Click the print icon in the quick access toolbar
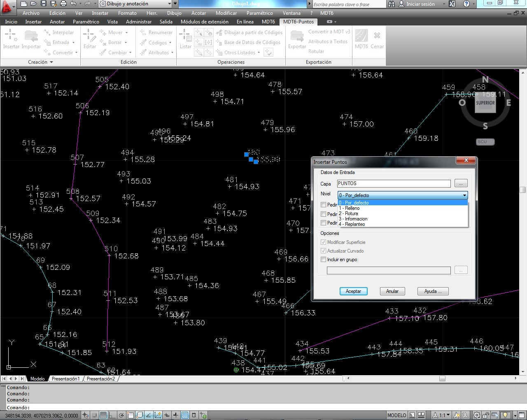The height and width of the screenshot is (420, 527). (63, 4)
